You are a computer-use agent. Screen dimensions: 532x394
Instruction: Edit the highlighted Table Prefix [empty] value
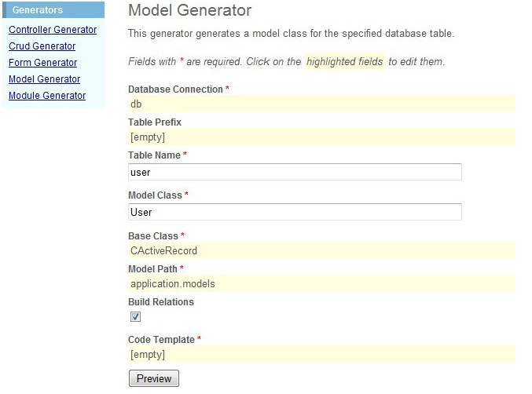(x=321, y=137)
